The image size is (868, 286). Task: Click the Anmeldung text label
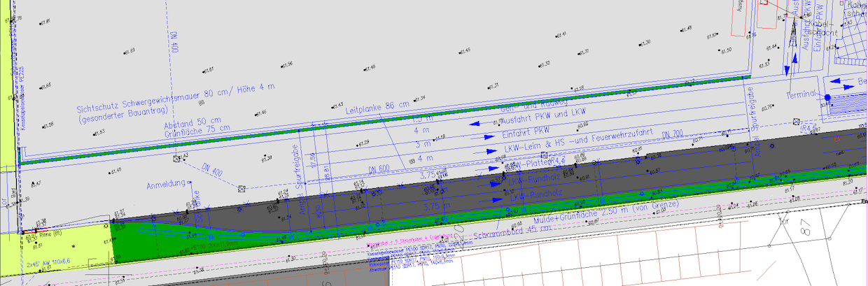pyautogui.click(x=165, y=185)
